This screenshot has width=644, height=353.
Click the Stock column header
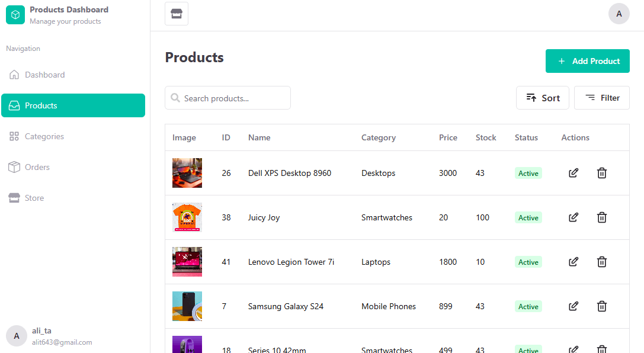coord(486,137)
